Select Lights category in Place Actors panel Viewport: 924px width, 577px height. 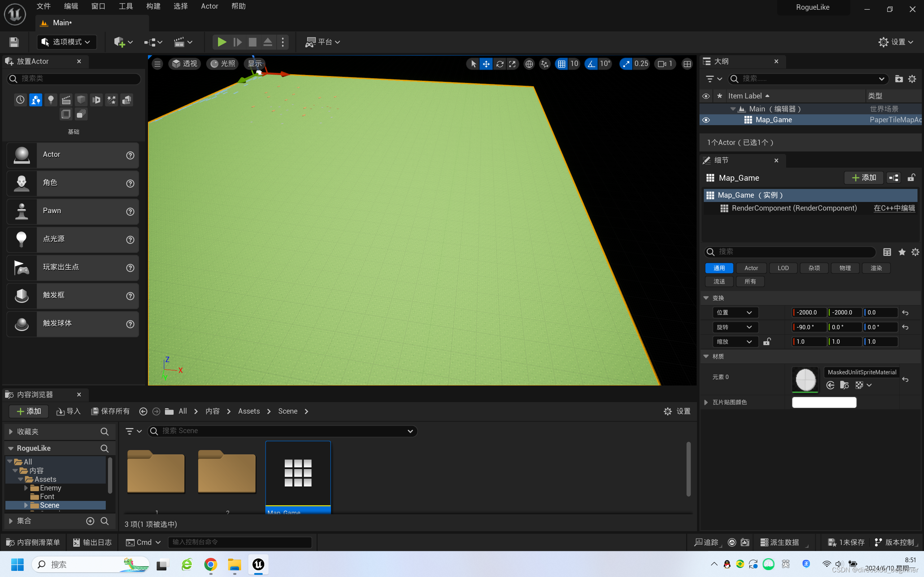pos(51,100)
